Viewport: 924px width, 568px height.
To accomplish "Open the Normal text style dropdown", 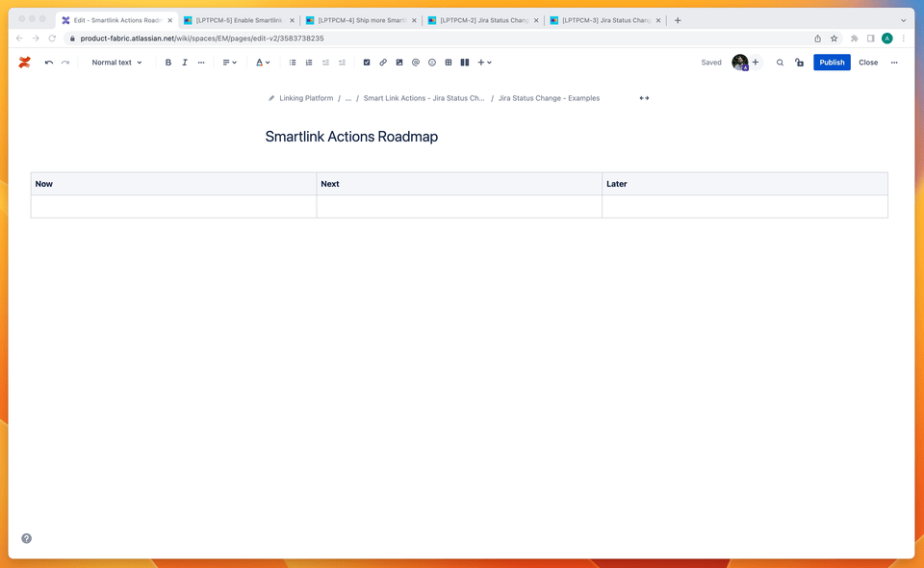I will pos(116,63).
